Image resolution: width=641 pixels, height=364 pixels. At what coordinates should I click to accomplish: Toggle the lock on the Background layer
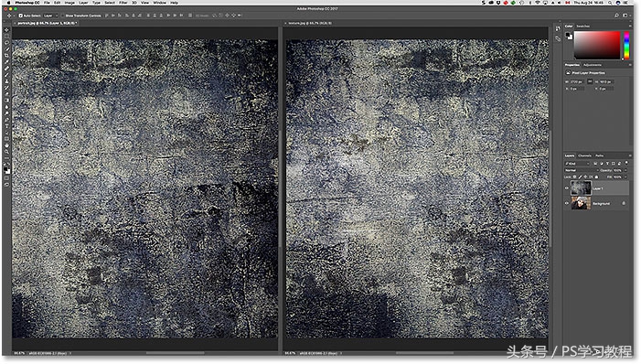click(624, 203)
